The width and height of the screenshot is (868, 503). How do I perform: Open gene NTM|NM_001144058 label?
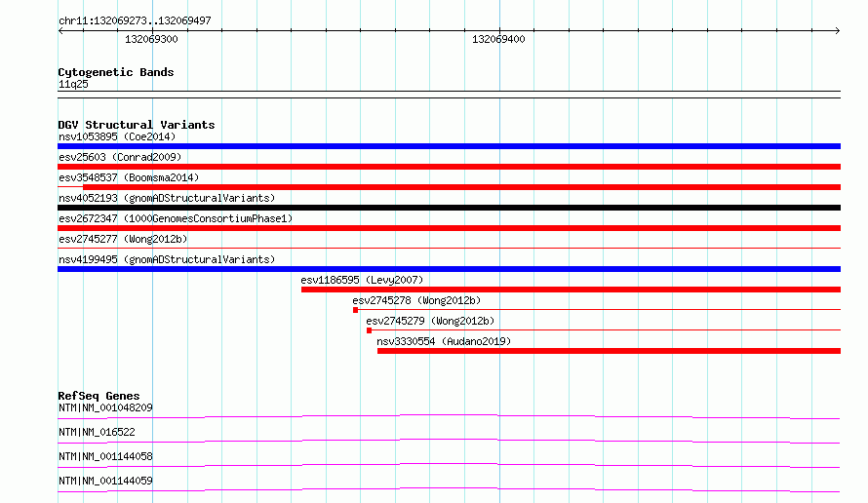pyautogui.click(x=105, y=456)
